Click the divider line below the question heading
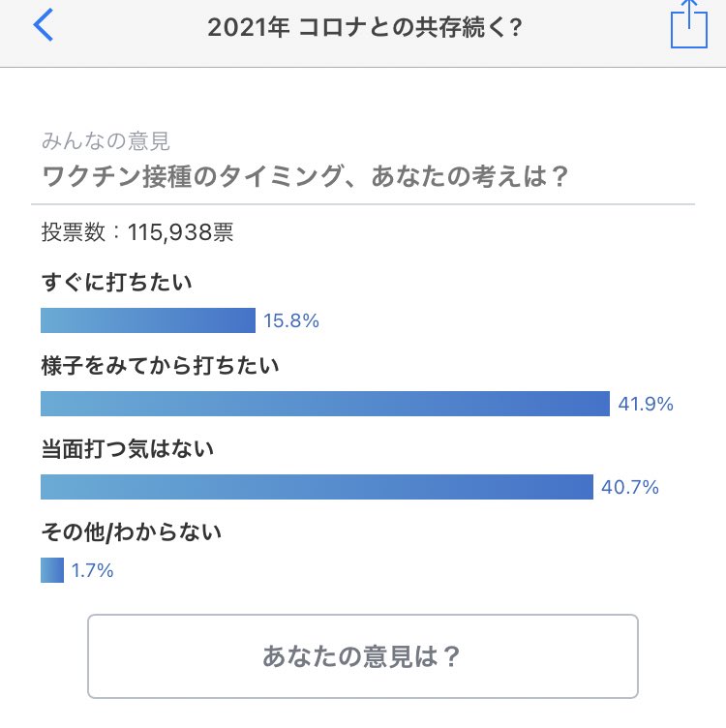The height and width of the screenshot is (728, 726). [363, 204]
